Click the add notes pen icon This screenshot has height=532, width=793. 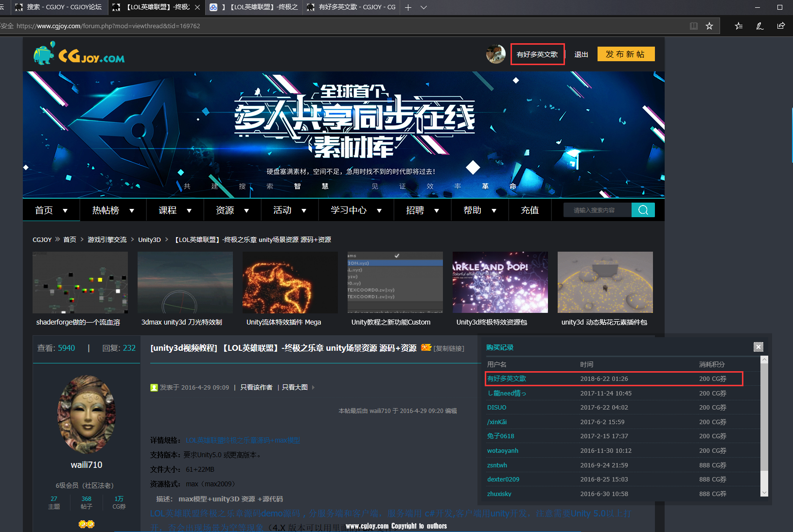click(759, 26)
